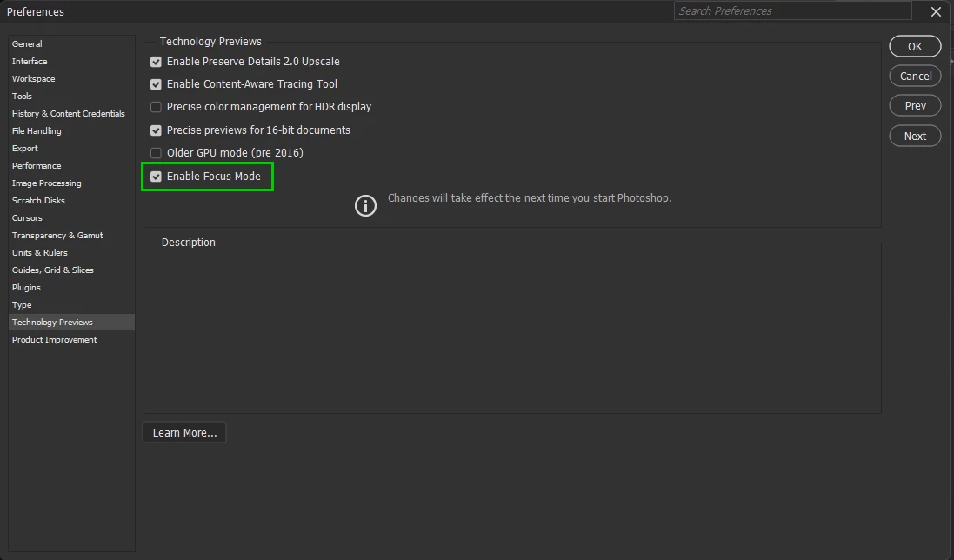Select History & Content Credentials category

pyautogui.click(x=71, y=114)
